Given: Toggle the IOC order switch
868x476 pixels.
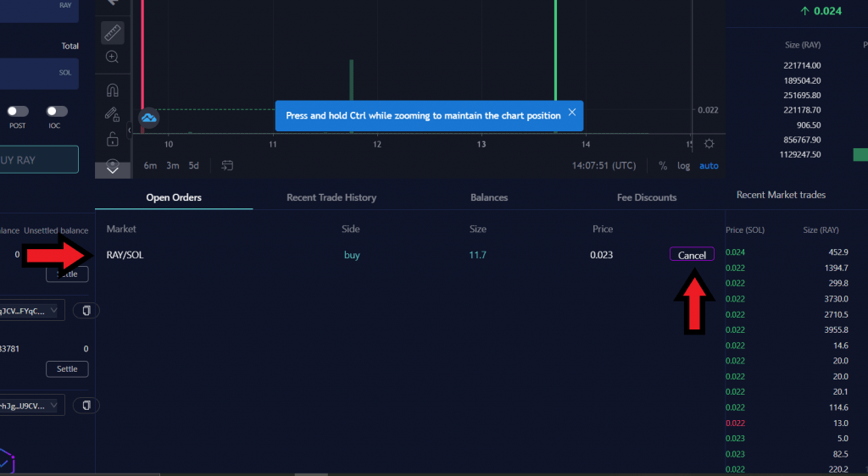Looking at the screenshot, I should click(57, 111).
